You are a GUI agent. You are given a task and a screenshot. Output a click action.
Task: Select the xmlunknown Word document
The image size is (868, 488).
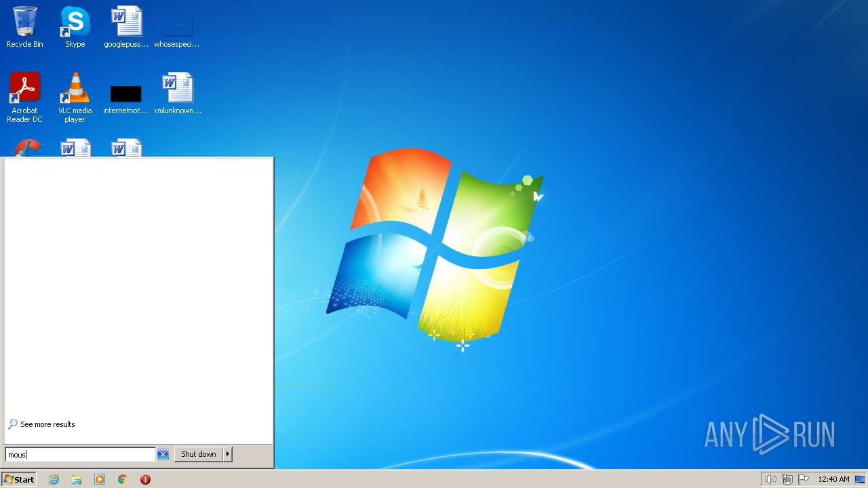[177, 94]
